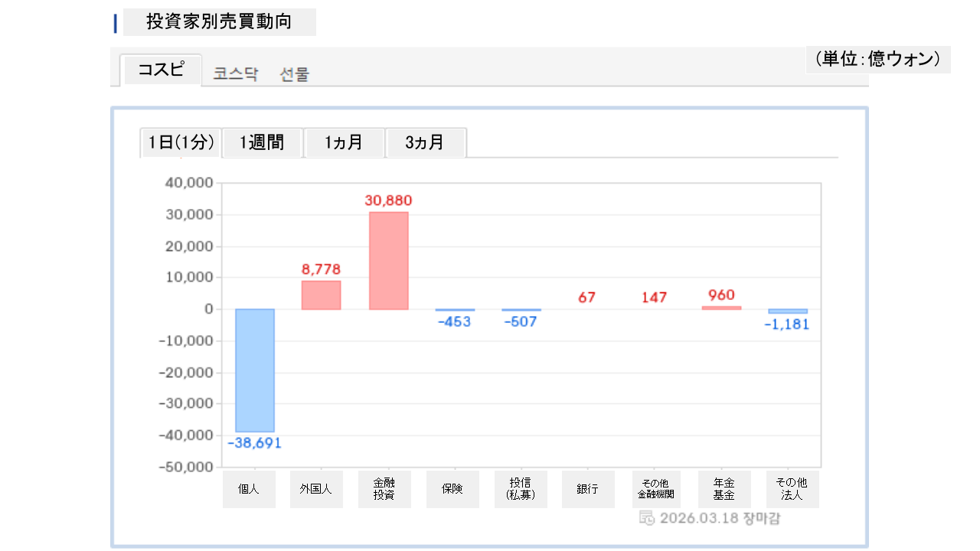Image resolution: width=980 pixels, height=551 pixels.
Task: Click the clock icon beside the date
Action: (646, 518)
